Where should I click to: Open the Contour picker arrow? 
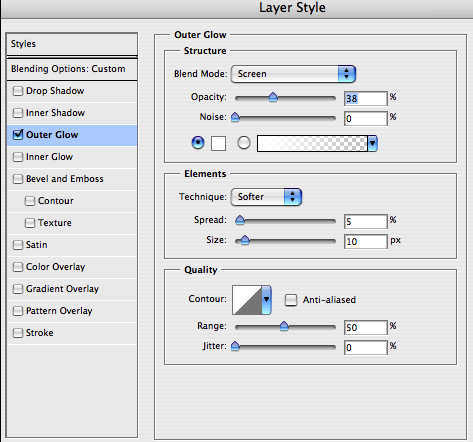click(266, 300)
